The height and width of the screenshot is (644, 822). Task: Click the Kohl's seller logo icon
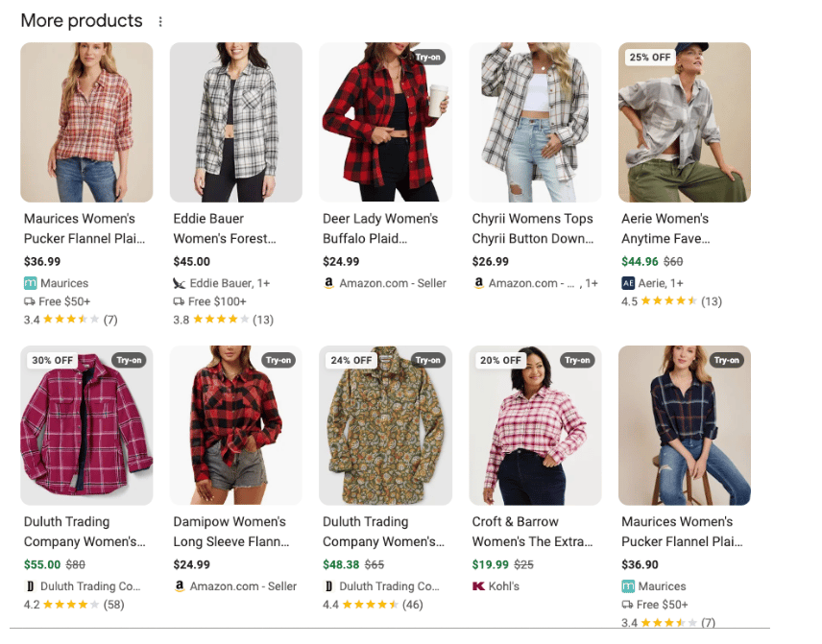478,586
